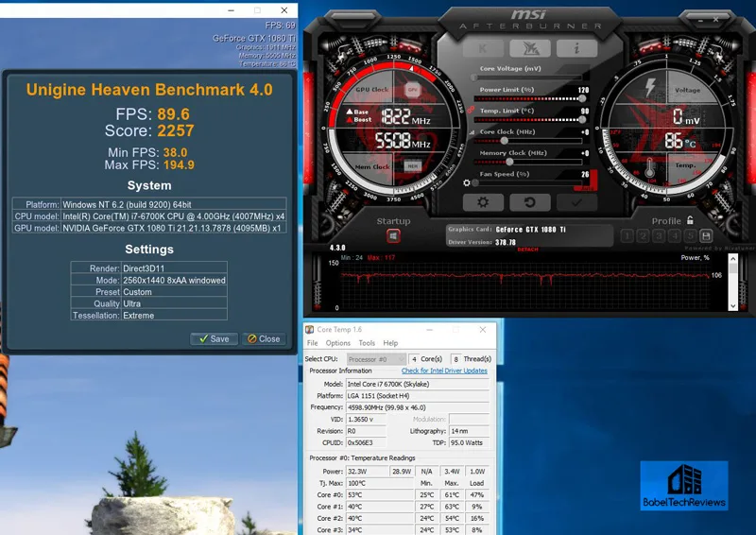
Task: Click the Temp. Limit slider handle
Action: 582,120
